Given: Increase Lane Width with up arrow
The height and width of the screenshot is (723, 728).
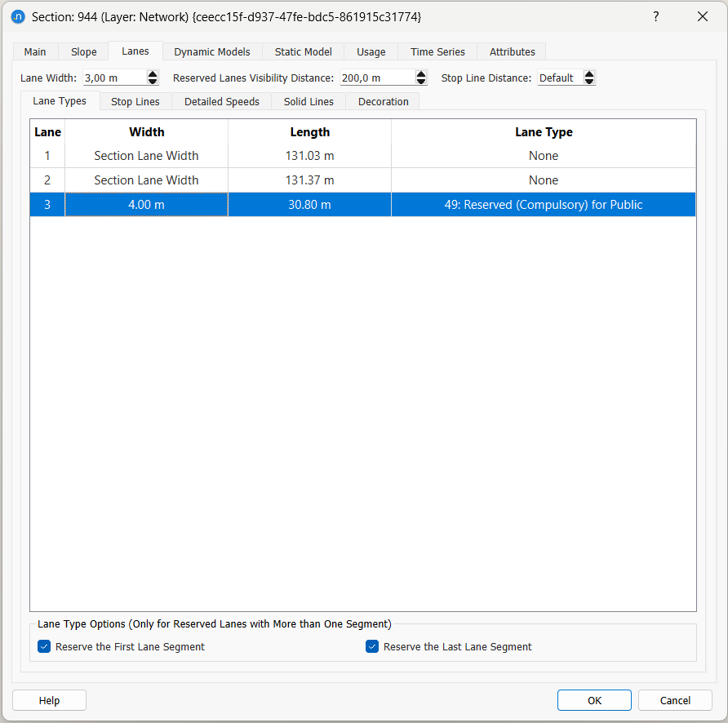Looking at the screenshot, I should 153,74.
